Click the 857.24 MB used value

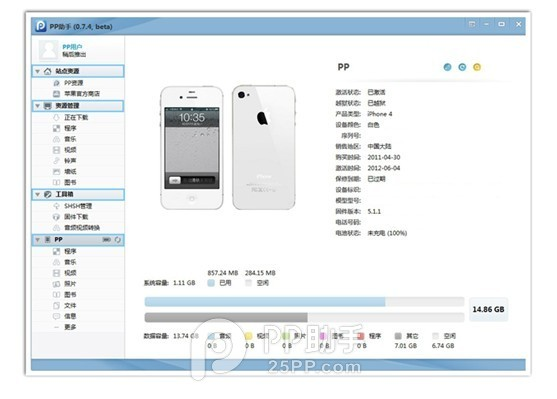(223, 273)
